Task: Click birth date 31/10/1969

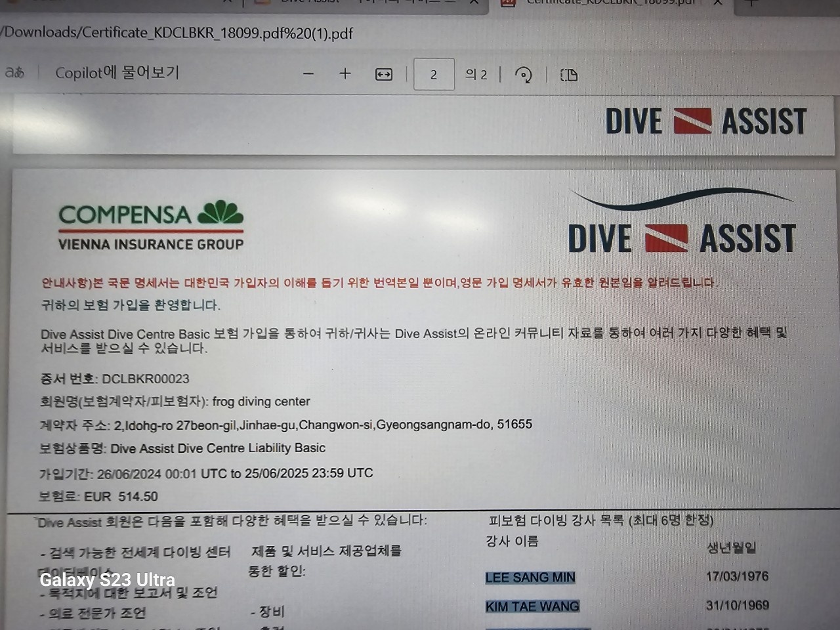Action: 737,605
